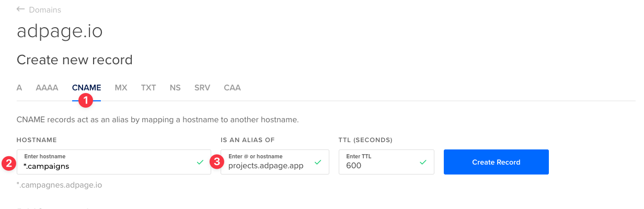Go back to Domains link
Image resolution: width=644 pixels, height=209 pixels.
point(44,9)
